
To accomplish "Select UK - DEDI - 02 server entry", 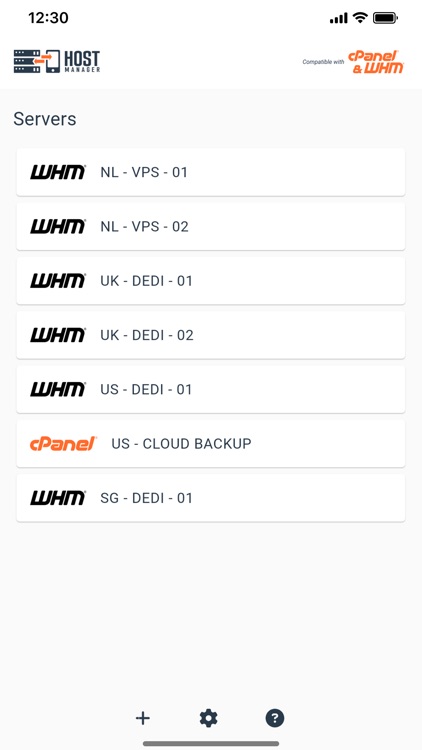I will click(x=211, y=335).
